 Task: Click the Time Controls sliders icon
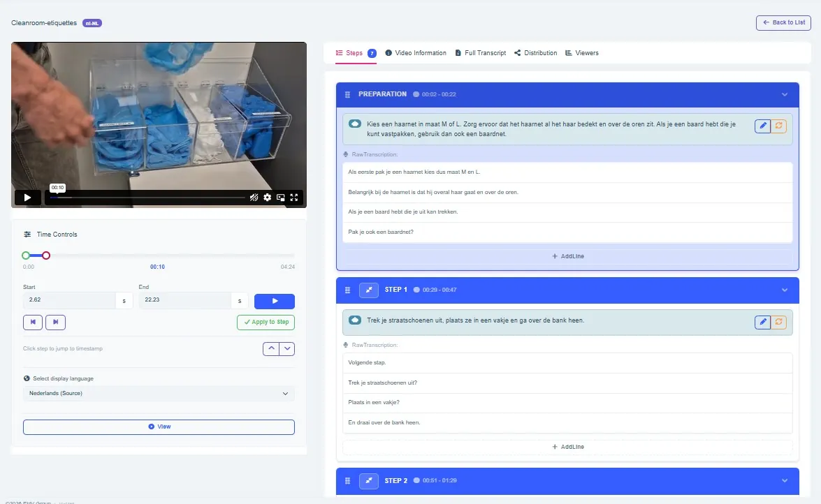(27, 235)
